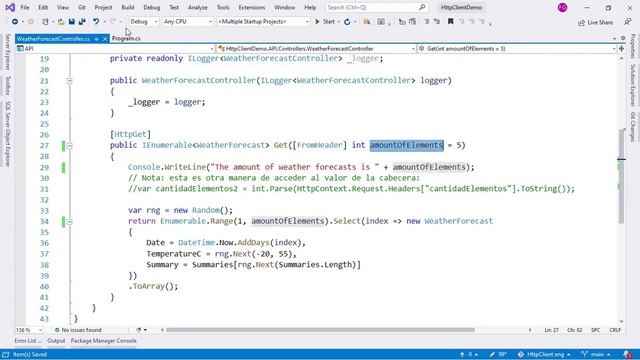This screenshot has width=640, height=360.
Task: Click the main branch selector
Action: pyautogui.click(x=596, y=354)
